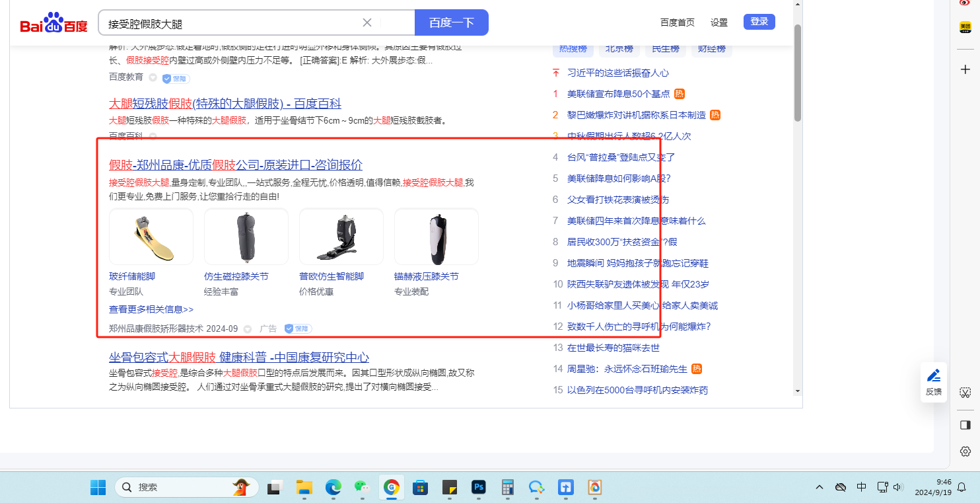The image size is (980, 503).
Task: Switch to the 财经榜 tab
Action: point(711,49)
